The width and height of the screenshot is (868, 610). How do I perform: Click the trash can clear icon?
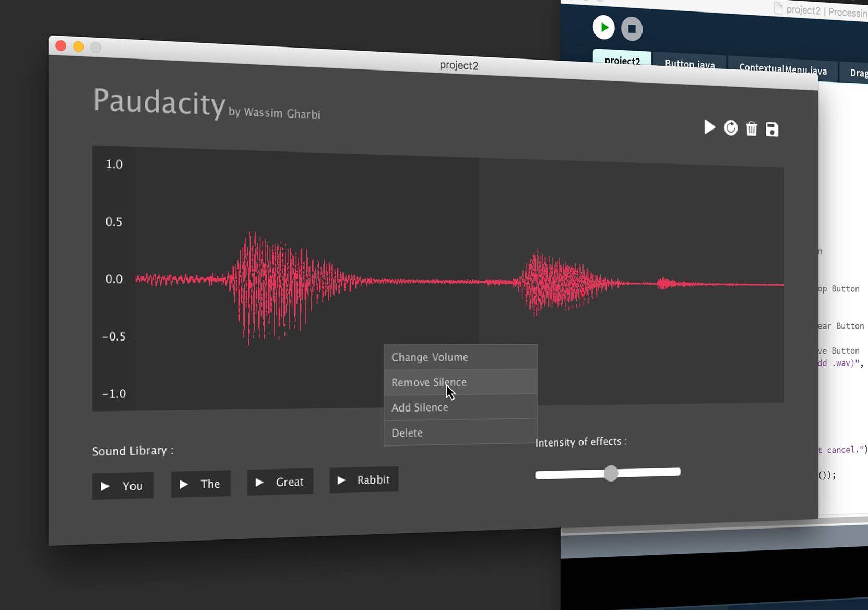tap(751, 128)
